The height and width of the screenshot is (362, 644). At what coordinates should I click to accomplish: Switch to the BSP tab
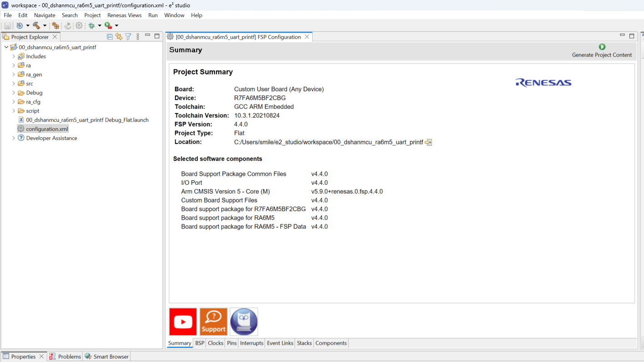click(x=200, y=343)
